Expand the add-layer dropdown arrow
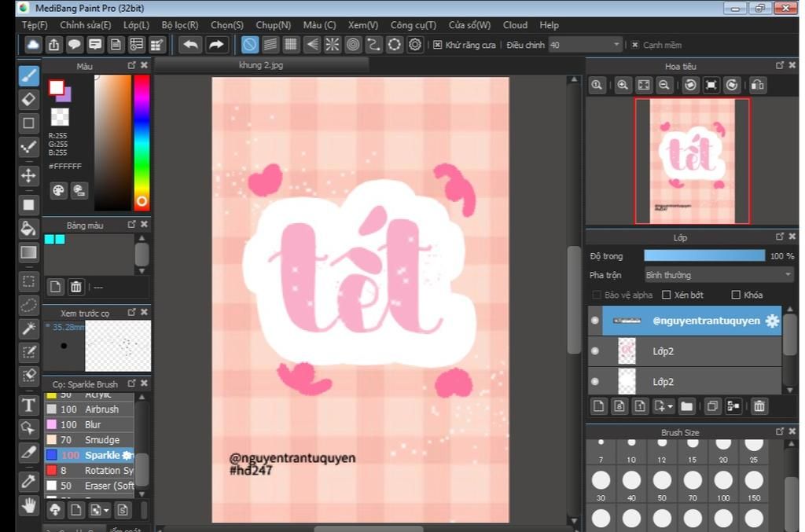 coord(670,407)
